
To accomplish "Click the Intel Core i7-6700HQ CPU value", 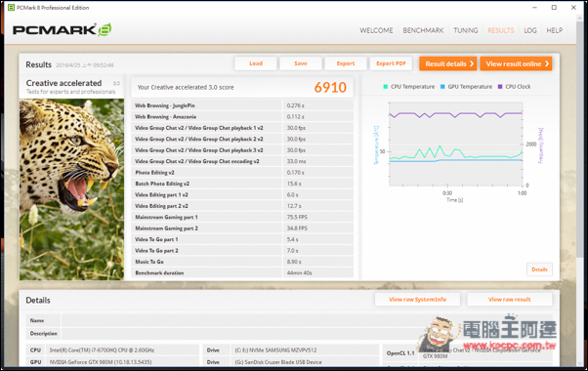I will [x=102, y=350].
